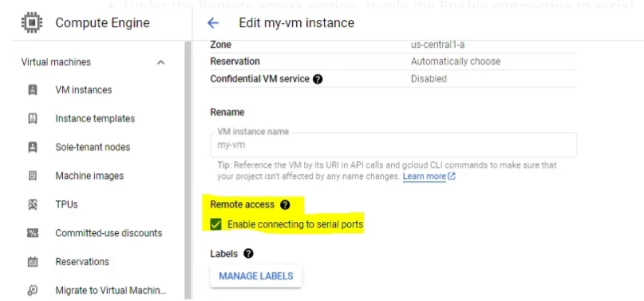
Task: Open VM instances page
Action: pyautogui.click(x=83, y=90)
